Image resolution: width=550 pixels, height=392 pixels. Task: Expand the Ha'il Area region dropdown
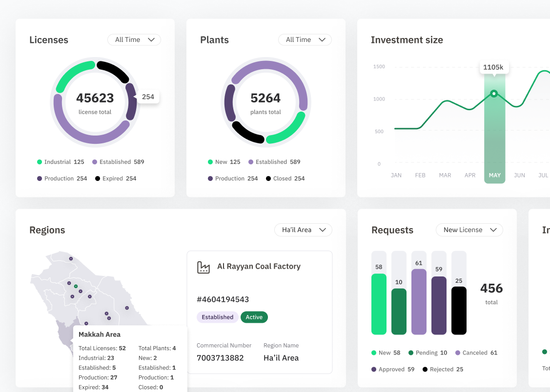pos(303,230)
